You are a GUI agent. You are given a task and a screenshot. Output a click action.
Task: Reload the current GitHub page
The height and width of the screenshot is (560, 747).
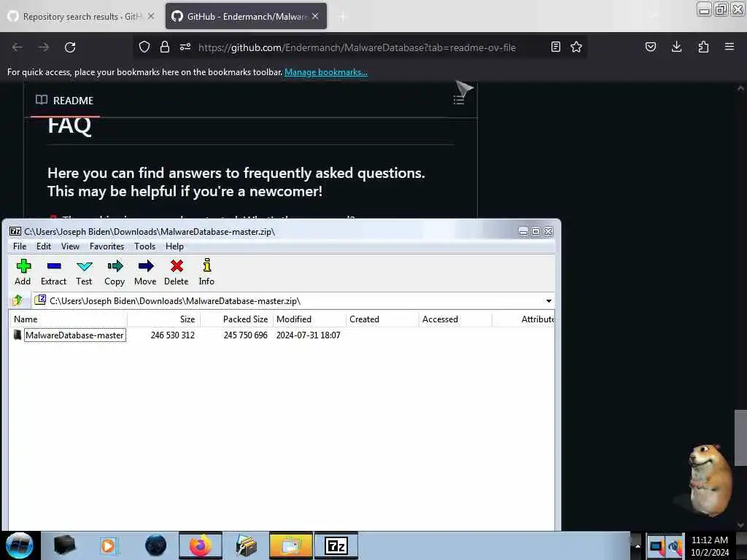point(70,47)
